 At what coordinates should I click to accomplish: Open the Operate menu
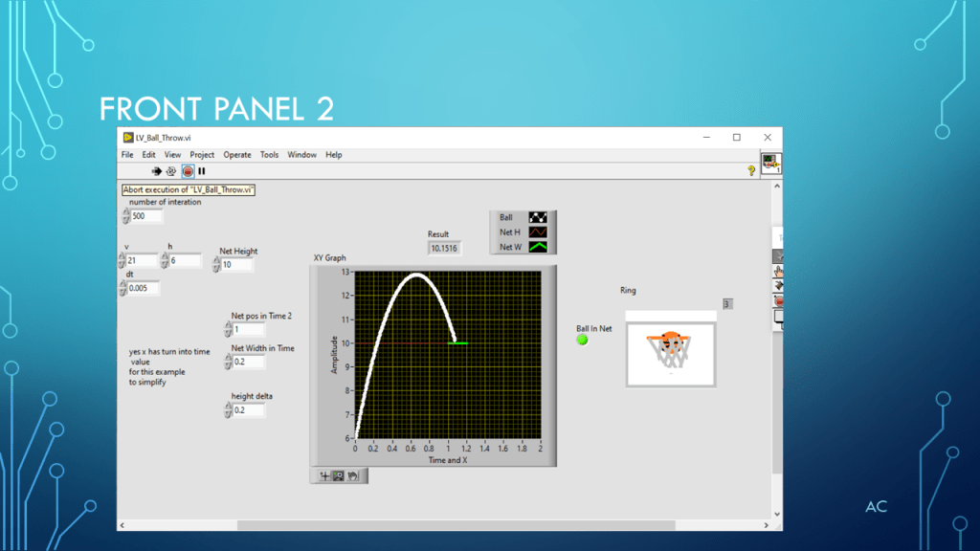pyautogui.click(x=237, y=155)
